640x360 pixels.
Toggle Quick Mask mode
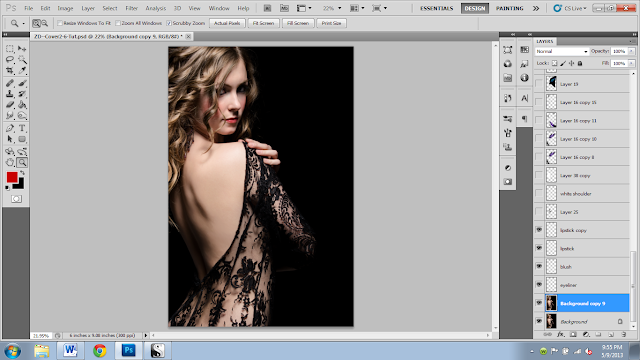click(16, 199)
